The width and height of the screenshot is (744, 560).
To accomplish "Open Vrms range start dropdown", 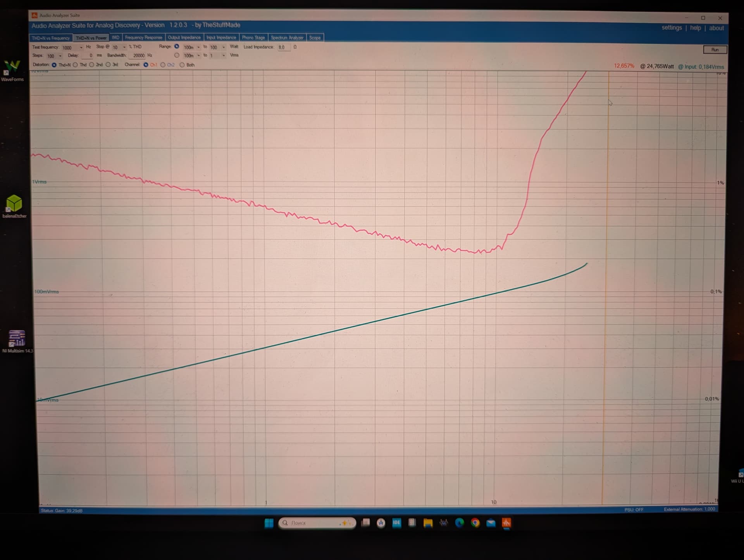I will (198, 55).
